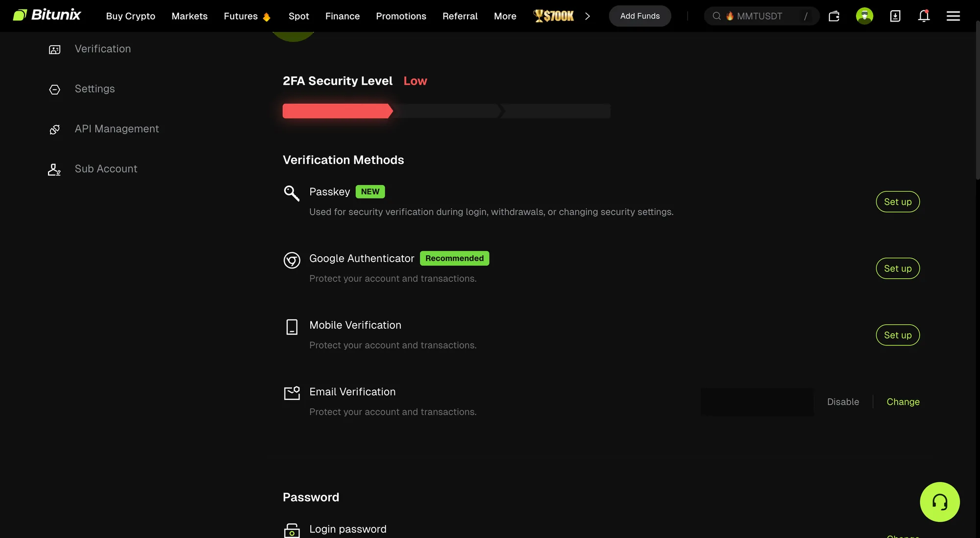This screenshot has width=980, height=538.
Task: Click the download app icon
Action: click(x=895, y=16)
